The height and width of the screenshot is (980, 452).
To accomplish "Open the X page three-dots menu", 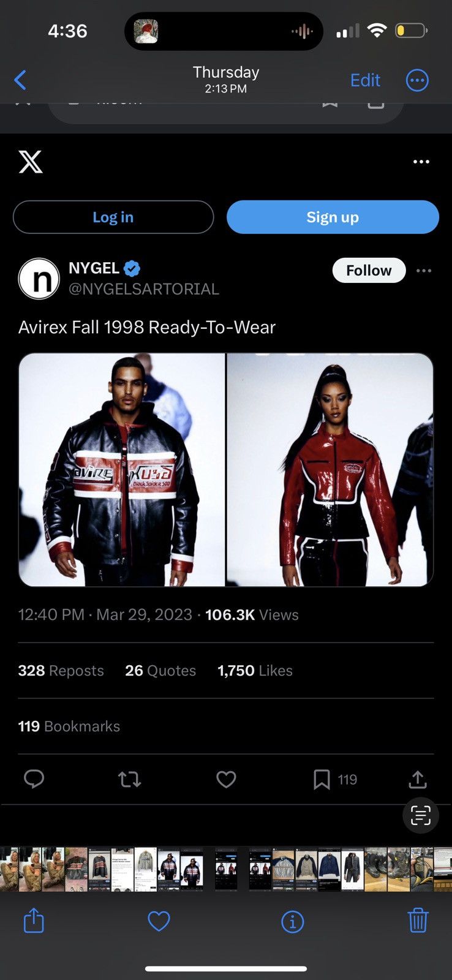I will coord(421,162).
